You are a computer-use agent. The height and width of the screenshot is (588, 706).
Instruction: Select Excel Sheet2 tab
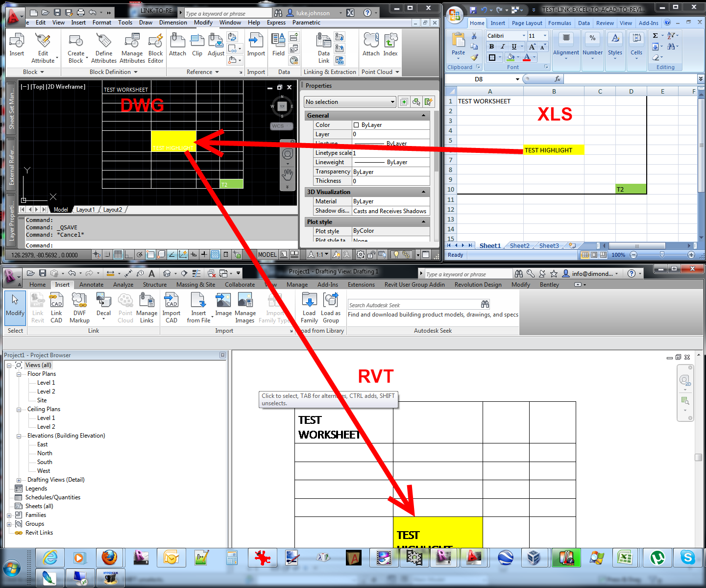pyautogui.click(x=519, y=246)
